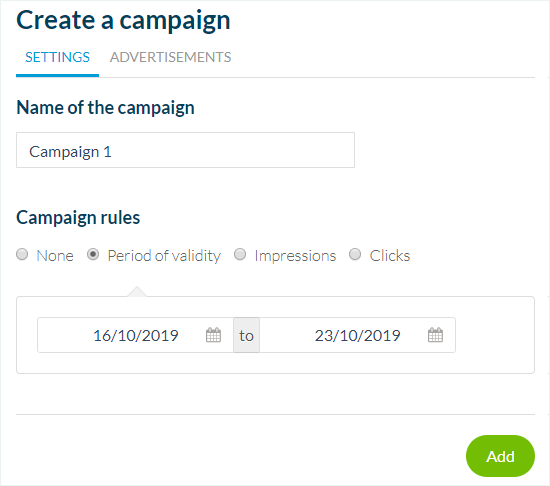Select the Impressions radio button
Viewport: 550px width, 486px height.
point(240,254)
